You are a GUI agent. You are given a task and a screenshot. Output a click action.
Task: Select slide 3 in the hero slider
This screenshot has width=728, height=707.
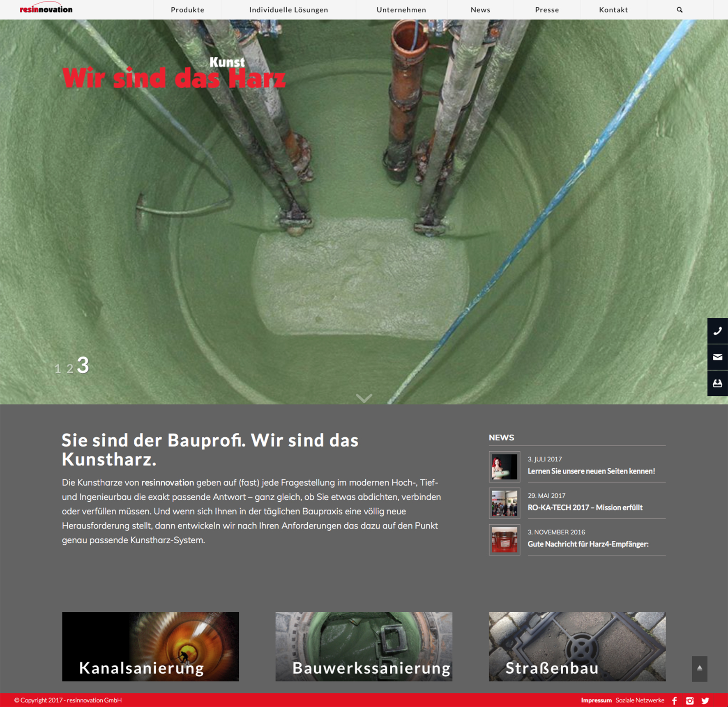point(83,365)
